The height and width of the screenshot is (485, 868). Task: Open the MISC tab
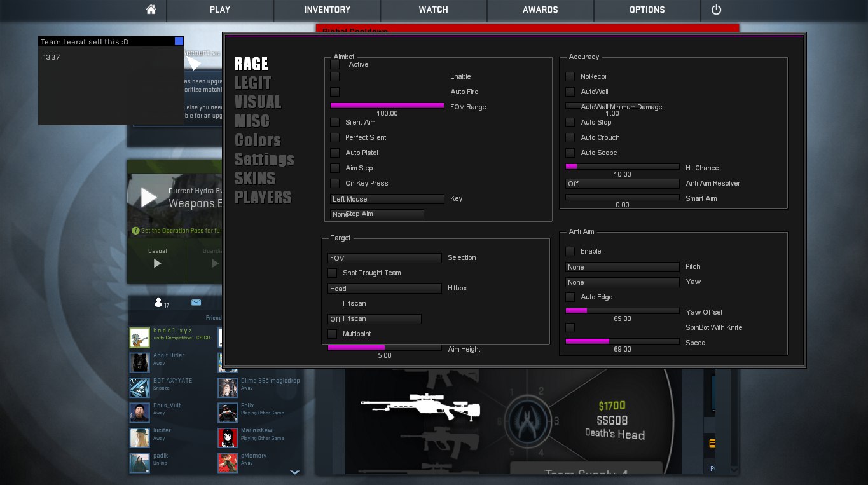[252, 121]
